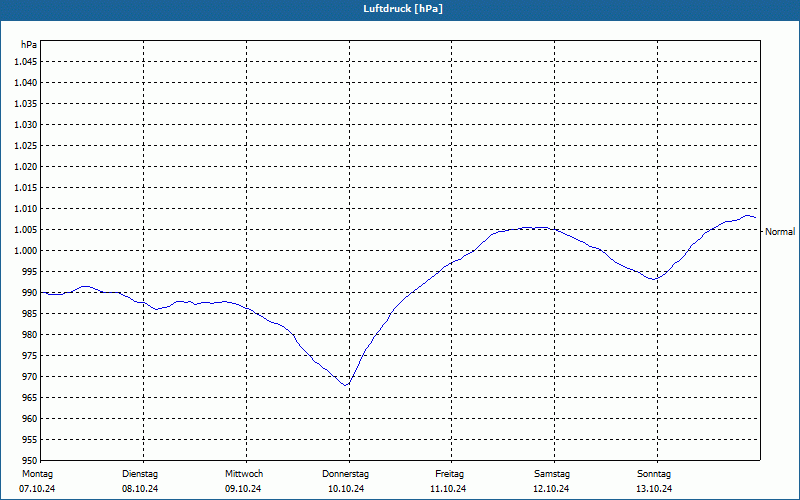Click the date 12.10.24
The width and height of the screenshot is (800, 500).
pyautogui.click(x=551, y=489)
